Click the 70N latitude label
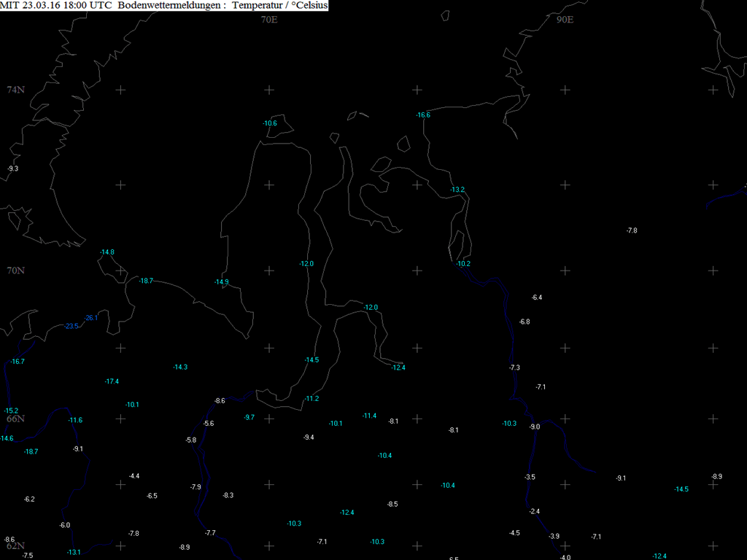 pos(15,271)
